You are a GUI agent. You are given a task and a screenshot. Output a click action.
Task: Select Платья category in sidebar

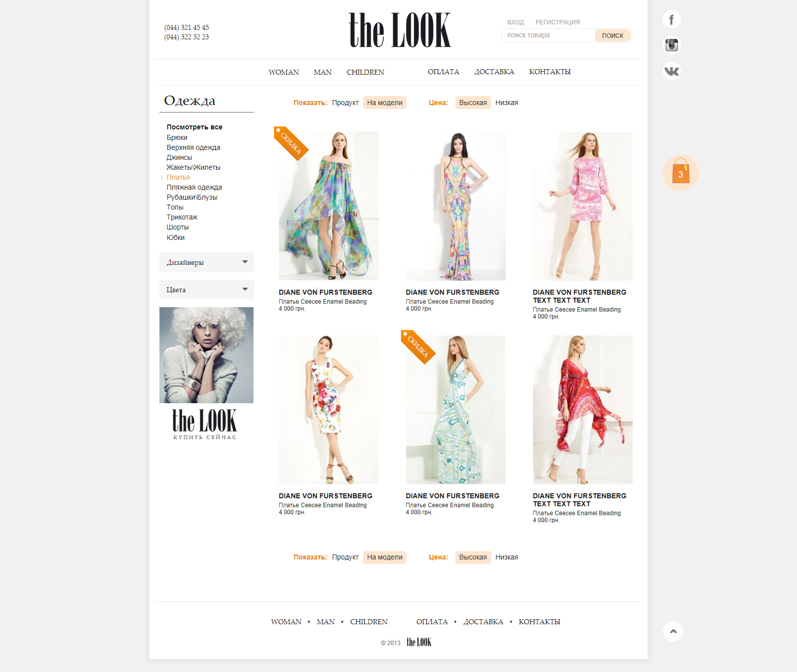pos(178,177)
